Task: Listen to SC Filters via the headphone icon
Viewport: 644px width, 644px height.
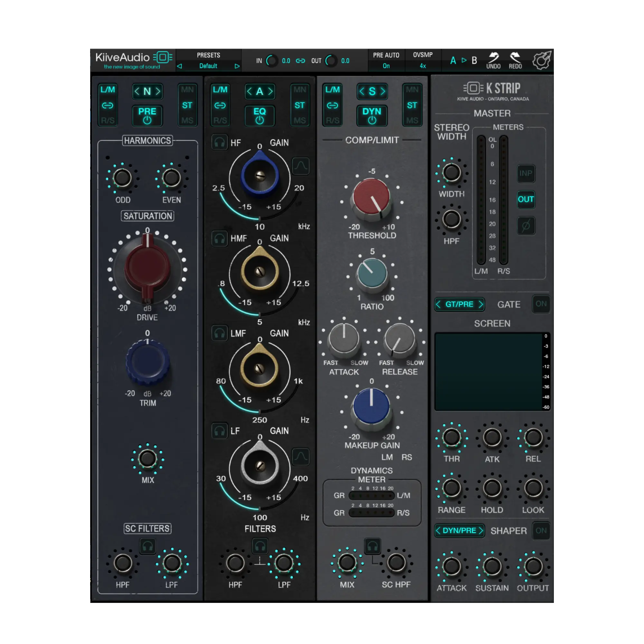Action: click(147, 546)
